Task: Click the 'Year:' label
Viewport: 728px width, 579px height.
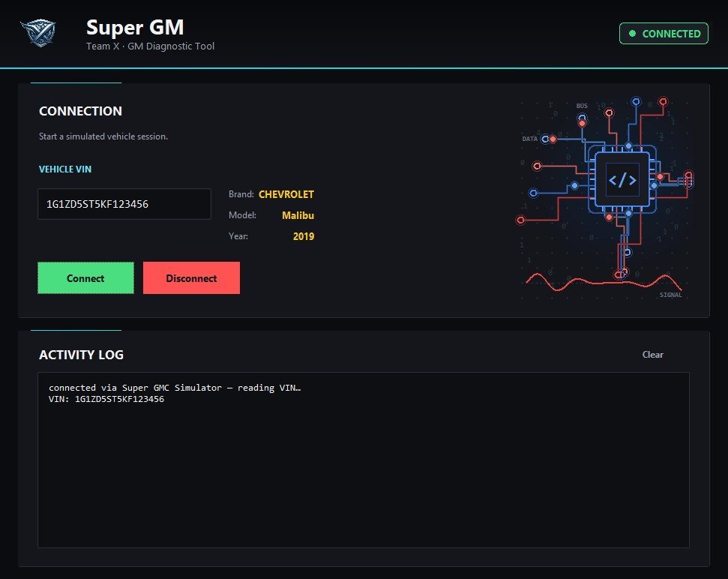Action: (238, 235)
